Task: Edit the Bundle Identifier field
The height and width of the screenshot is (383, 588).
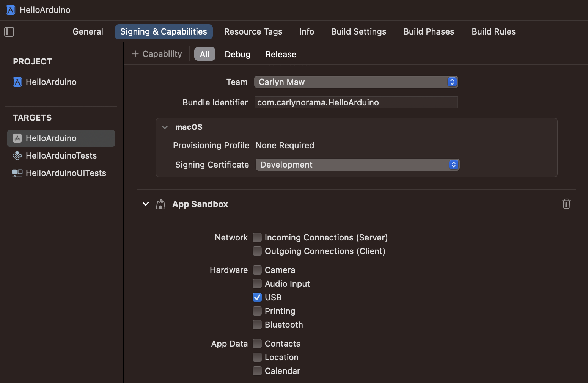Action: coord(356,102)
